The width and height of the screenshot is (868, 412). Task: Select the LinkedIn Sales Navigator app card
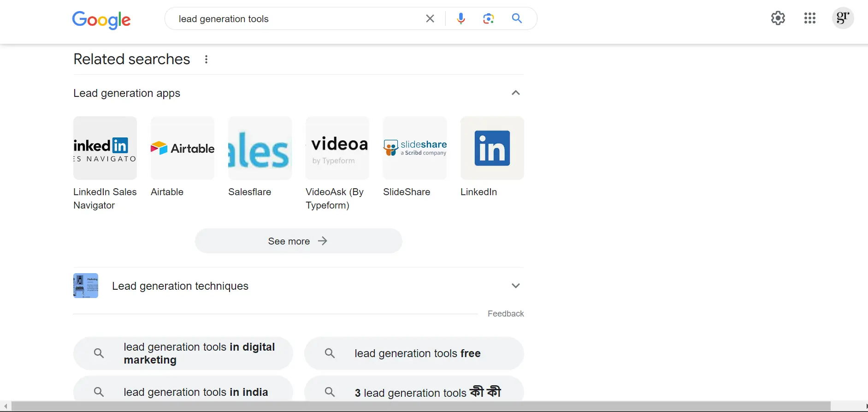tap(105, 148)
